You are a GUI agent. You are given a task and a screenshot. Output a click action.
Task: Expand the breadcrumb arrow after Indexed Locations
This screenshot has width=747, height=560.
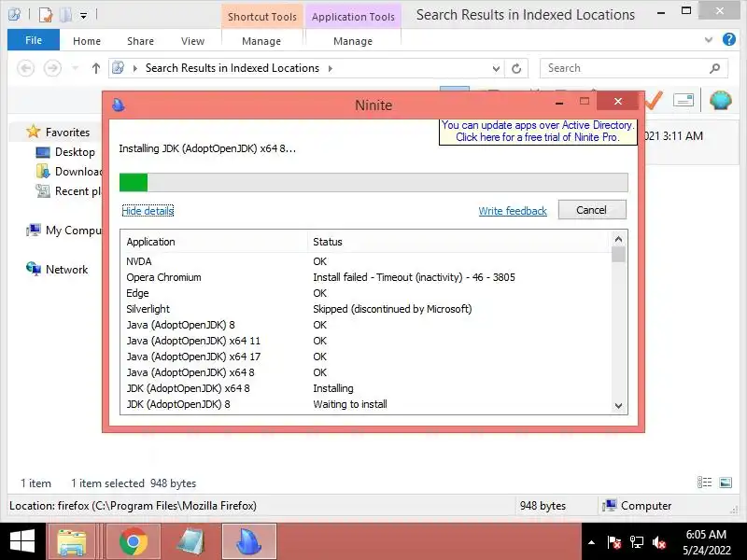point(331,68)
